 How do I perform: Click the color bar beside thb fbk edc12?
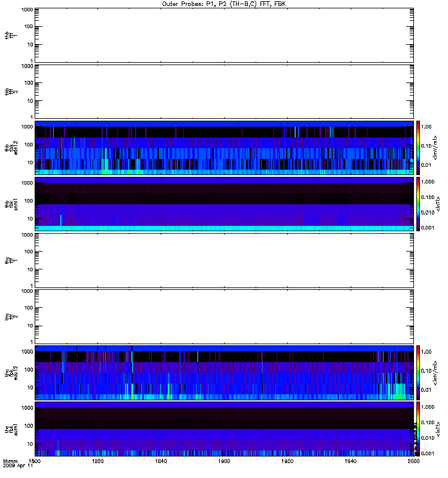(418, 148)
